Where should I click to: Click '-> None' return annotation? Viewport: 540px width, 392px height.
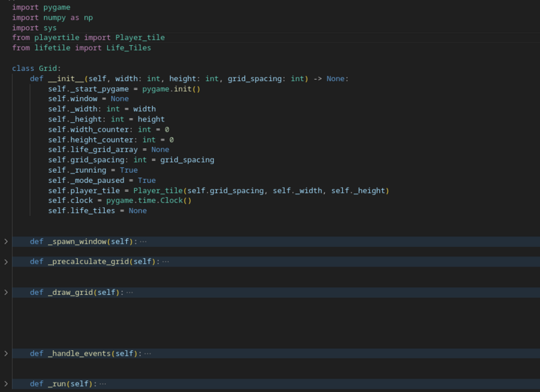329,79
